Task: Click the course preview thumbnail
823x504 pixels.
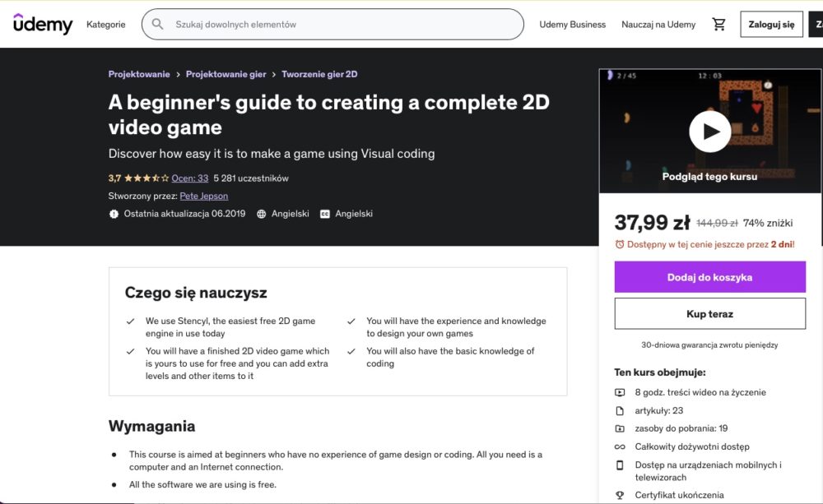Action: point(709,131)
